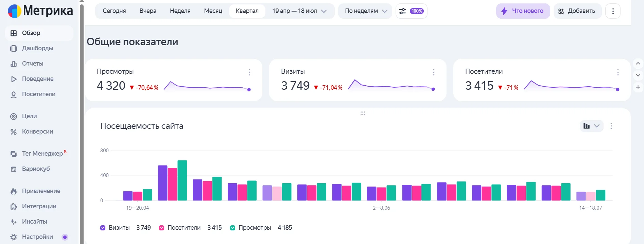Open the three-dot menu on Просмотры card
This screenshot has height=244, width=644.
(249, 72)
